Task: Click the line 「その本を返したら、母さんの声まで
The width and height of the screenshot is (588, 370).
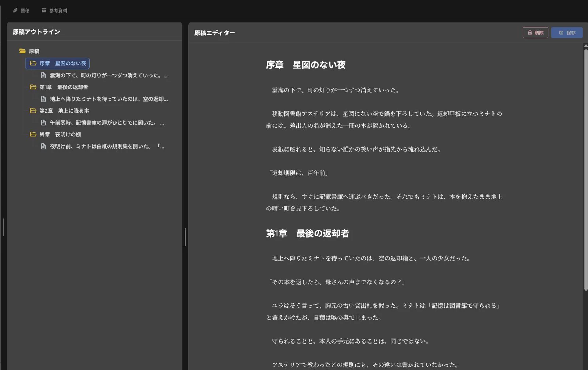Action: 337,282
